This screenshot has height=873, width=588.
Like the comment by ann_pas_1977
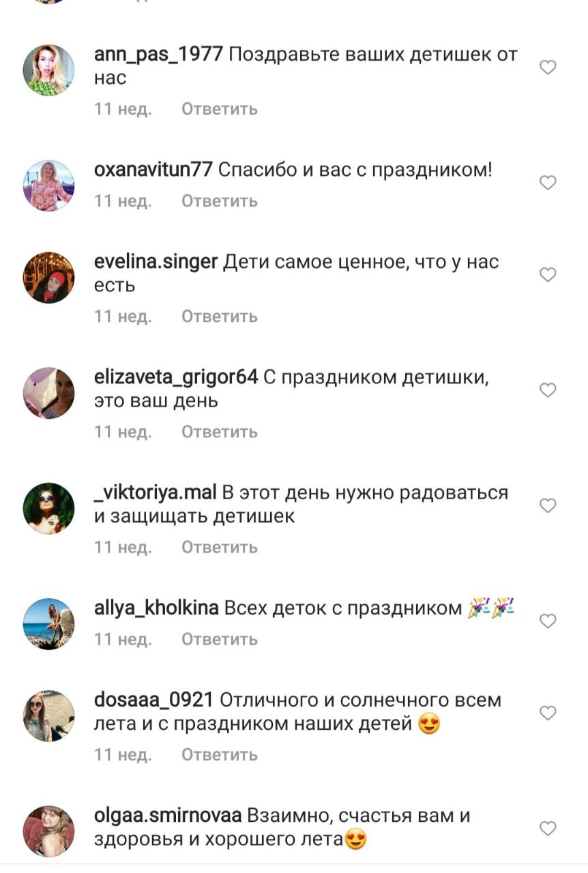point(548,67)
